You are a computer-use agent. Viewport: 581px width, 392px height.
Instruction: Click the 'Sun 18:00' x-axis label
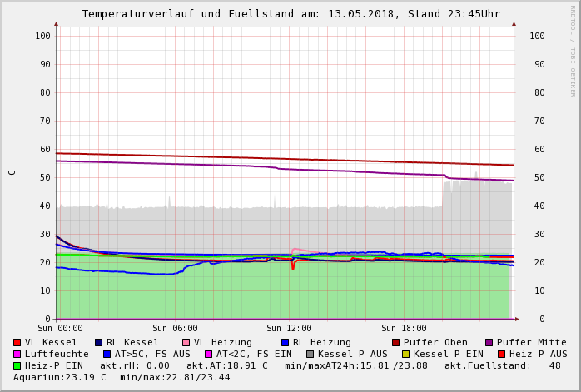coord(404,329)
